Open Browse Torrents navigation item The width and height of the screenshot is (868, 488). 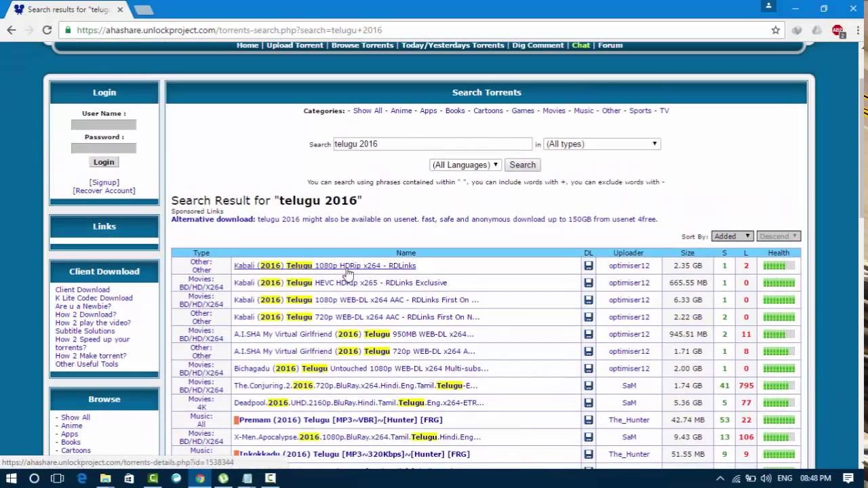362,45
